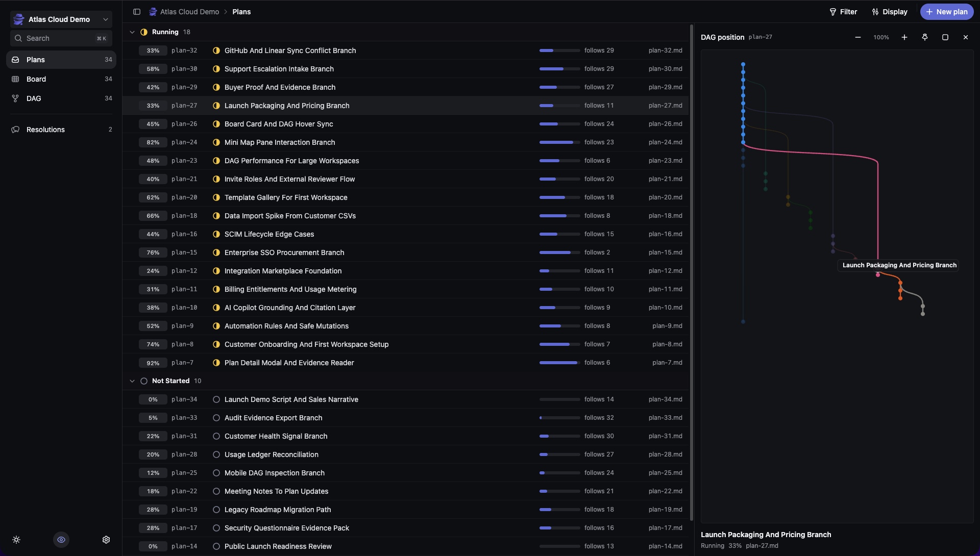Open GitHub And Linear Sync Conflict Branch plan
980x556 pixels.
coord(290,50)
